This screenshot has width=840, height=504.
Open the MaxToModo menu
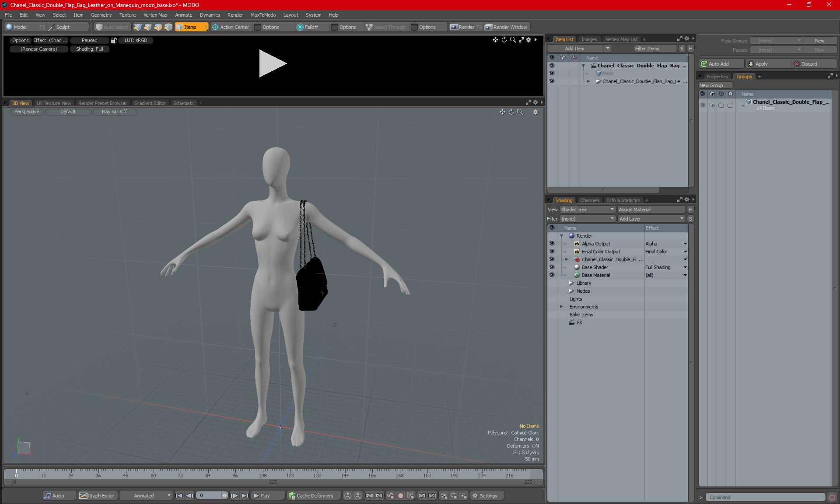(263, 15)
